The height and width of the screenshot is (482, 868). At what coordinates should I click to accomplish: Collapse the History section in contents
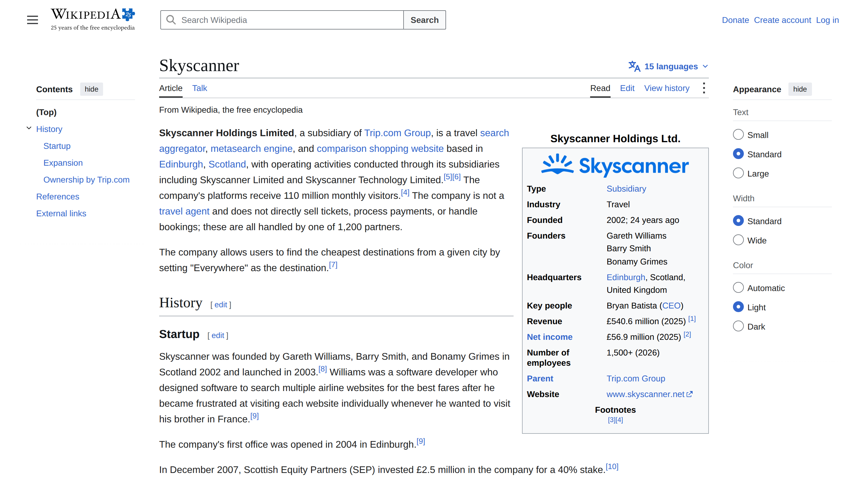tap(29, 128)
